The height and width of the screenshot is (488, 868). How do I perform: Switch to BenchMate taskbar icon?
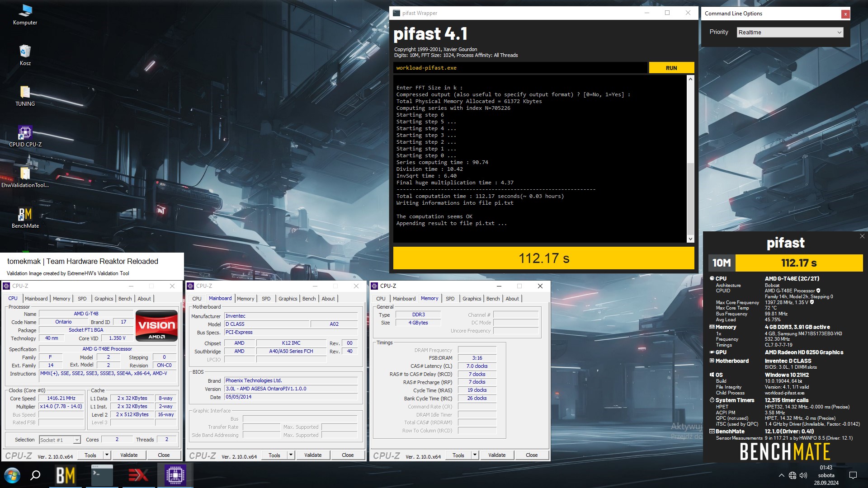pyautogui.click(x=66, y=475)
